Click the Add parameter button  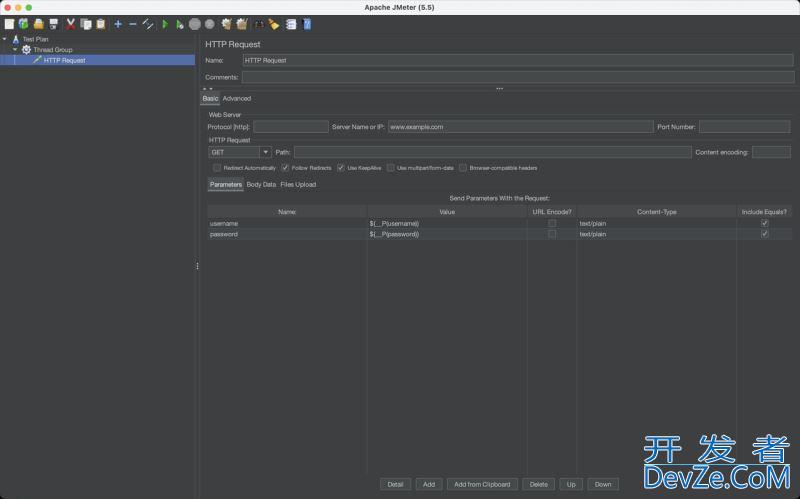pos(429,484)
